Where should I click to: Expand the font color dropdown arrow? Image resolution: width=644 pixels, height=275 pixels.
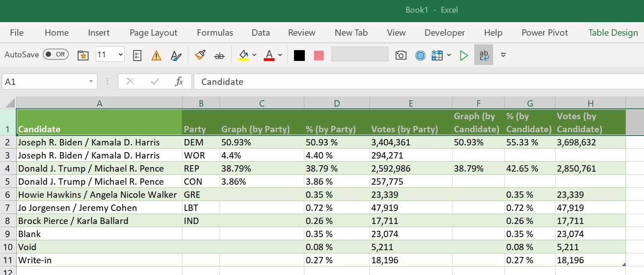(280, 55)
